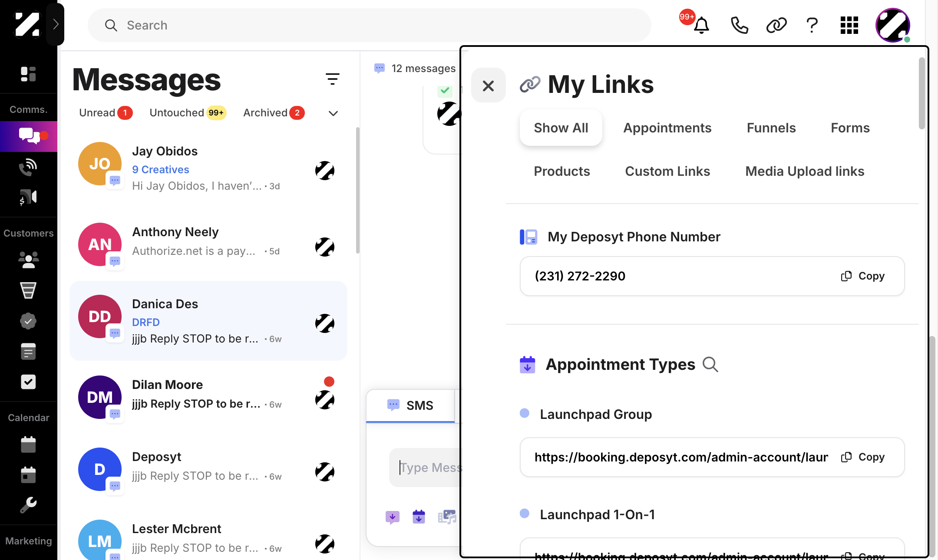Open Jay Obidos conversation
938x560 pixels.
[x=208, y=168]
